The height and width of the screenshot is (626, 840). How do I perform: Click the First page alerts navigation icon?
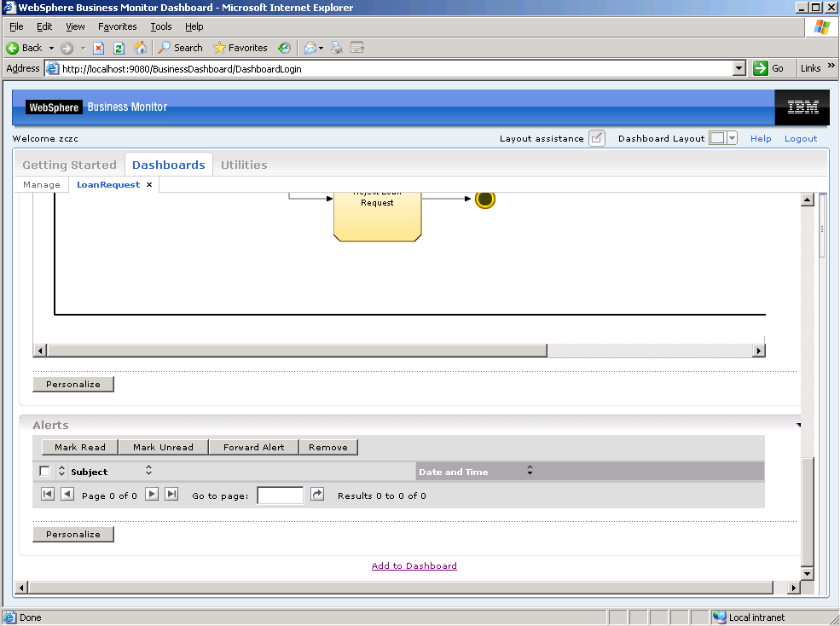pos(48,494)
